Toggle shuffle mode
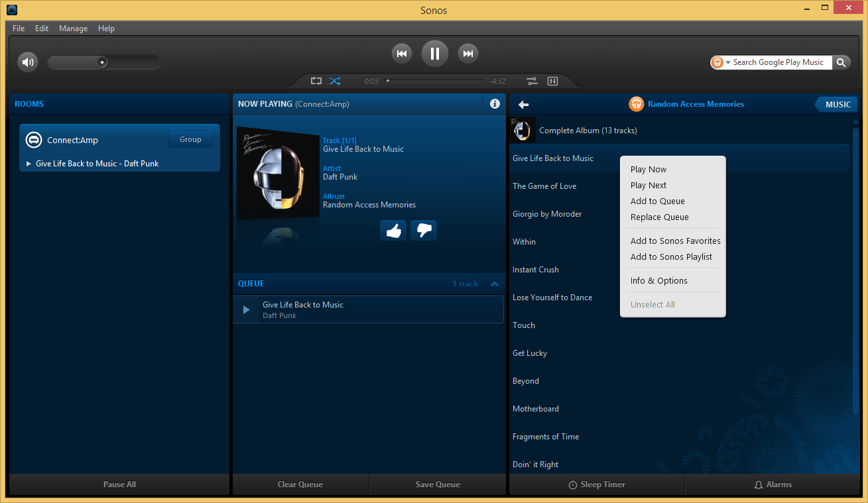 click(335, 81)
